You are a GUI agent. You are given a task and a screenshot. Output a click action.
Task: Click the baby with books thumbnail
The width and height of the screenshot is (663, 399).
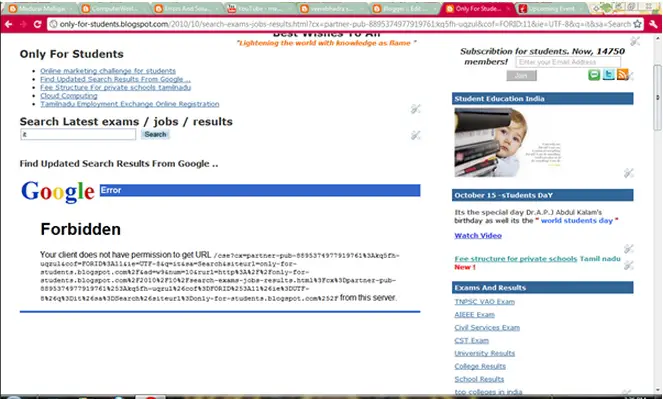[x=508, y=142]
